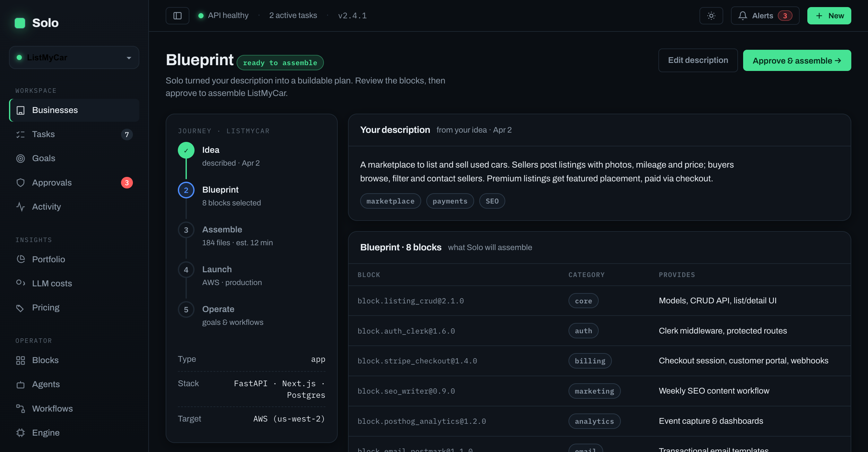Click the CATEGORY column header
This screenshot has height=452, width=868.
586,275
